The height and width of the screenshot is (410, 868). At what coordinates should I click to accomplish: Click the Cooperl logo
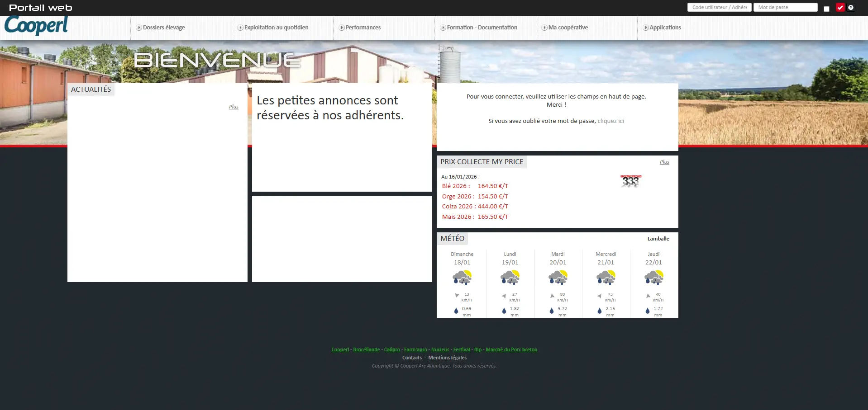(36, 25)
